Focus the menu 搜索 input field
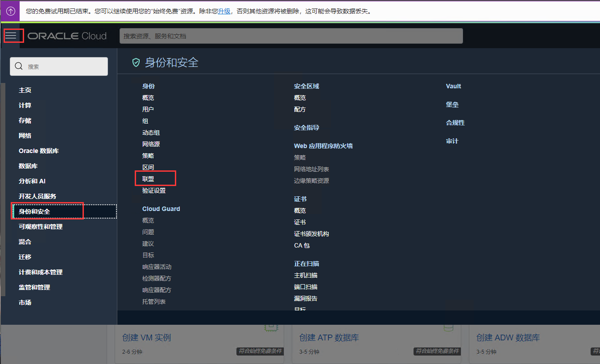 click(59, 66)
